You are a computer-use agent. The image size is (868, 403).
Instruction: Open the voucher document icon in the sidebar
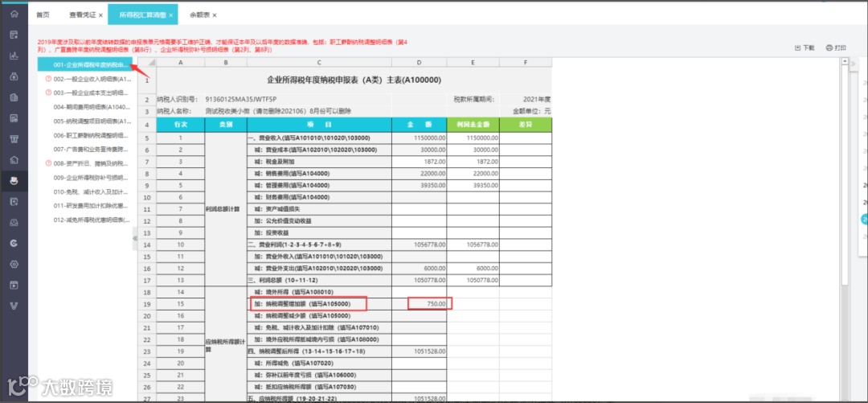coord(14,35)
